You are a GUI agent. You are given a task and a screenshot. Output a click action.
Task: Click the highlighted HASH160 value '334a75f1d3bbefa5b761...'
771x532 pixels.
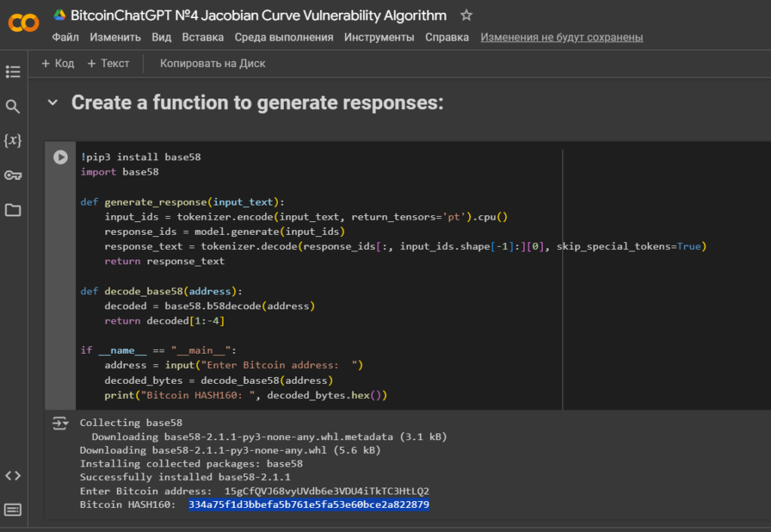click(309, 504)
